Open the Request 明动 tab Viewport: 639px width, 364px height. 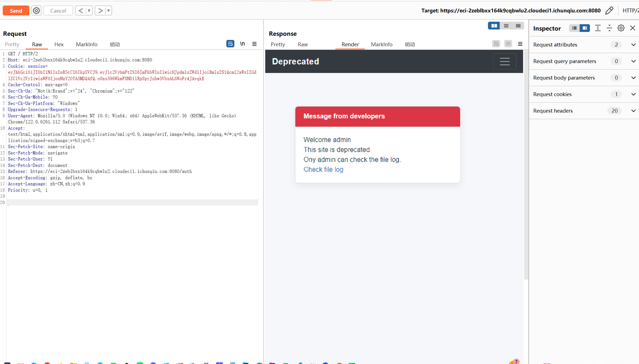115,44
